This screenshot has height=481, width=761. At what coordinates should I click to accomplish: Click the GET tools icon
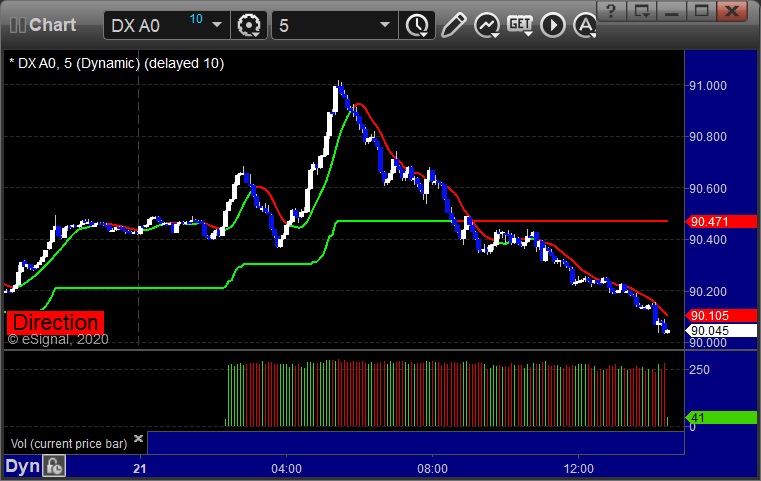click(520, 24)
